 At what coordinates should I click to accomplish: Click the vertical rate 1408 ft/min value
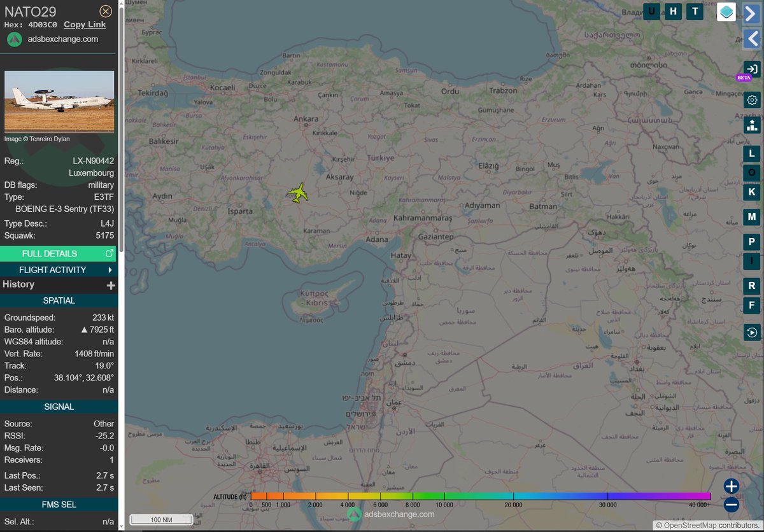(x=94, y=354)
